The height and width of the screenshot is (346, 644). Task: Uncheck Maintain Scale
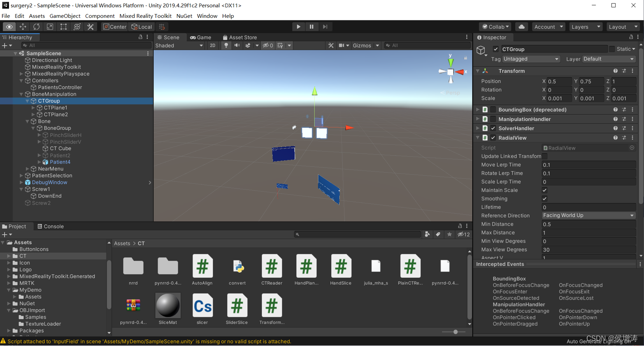pyautogui.click(x=545, y=190)
